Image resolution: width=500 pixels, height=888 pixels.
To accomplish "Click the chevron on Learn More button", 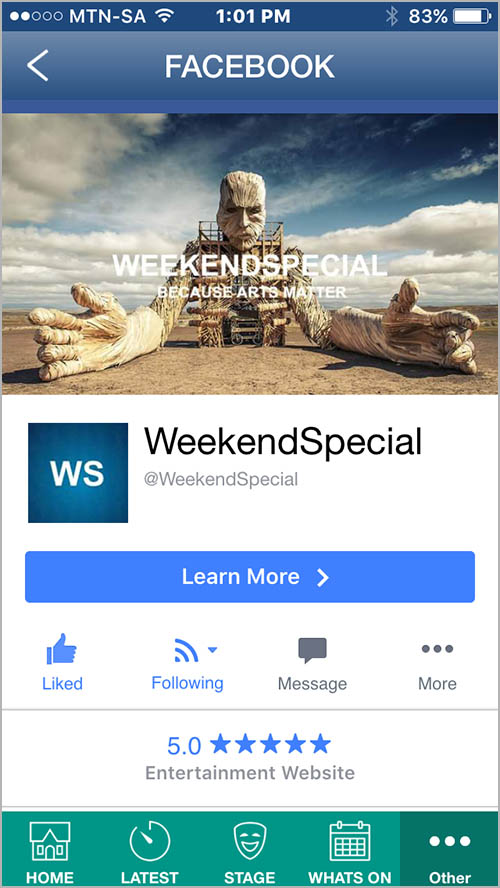I will 322,578.
